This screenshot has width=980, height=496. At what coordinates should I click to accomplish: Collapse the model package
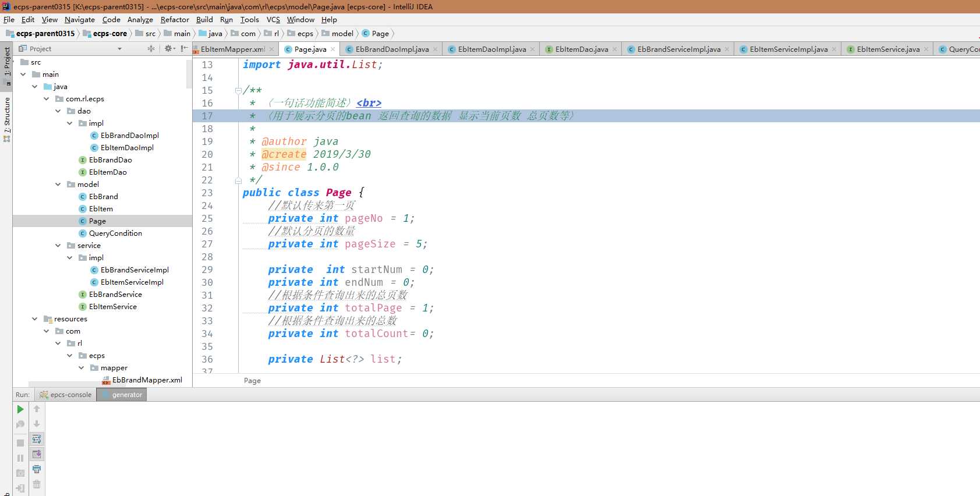pyautogui.click(x=58, y=185)
